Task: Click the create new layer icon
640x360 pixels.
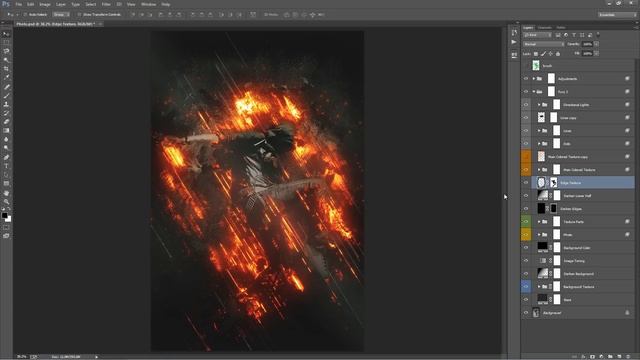Action: click(619, 357)
